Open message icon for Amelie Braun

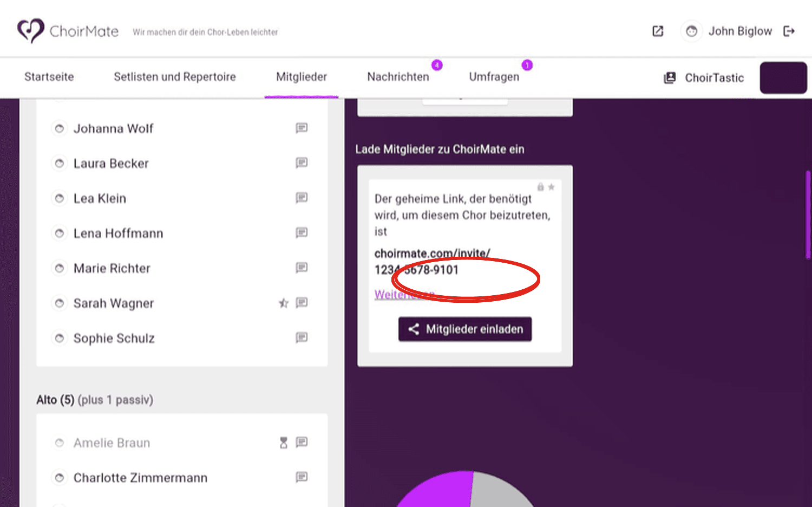pyautogui.click(x=302, y=443)
